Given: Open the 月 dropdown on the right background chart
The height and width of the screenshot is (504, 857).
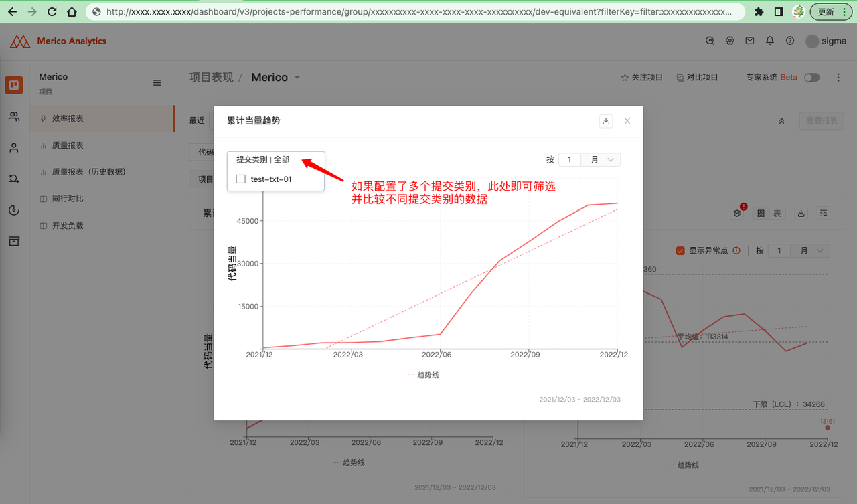Looking at the screenshot, I should pos(811,250).
